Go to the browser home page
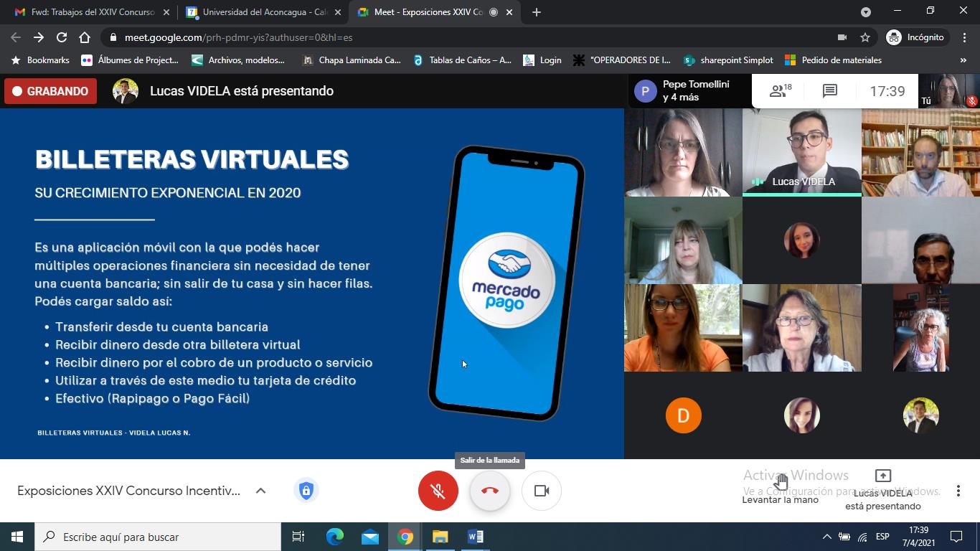 click(85, 37)
